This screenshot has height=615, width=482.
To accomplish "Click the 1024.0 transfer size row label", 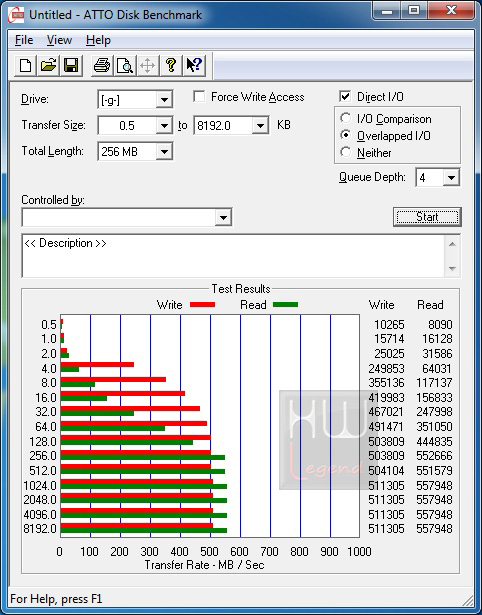I will pos(40,486).
